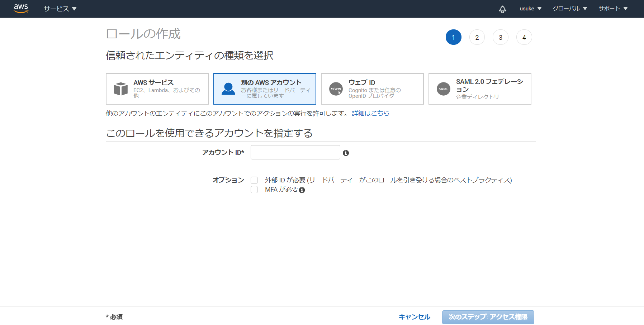Viewport: 644px width, 325px height.
Task: Jump to wizard step 2
Action: (477, 37)
